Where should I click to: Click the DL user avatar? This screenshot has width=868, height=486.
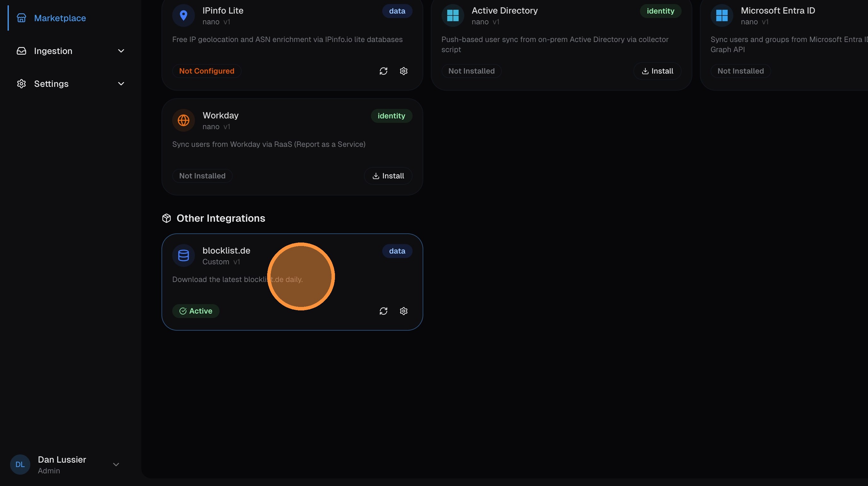point(20,465)
